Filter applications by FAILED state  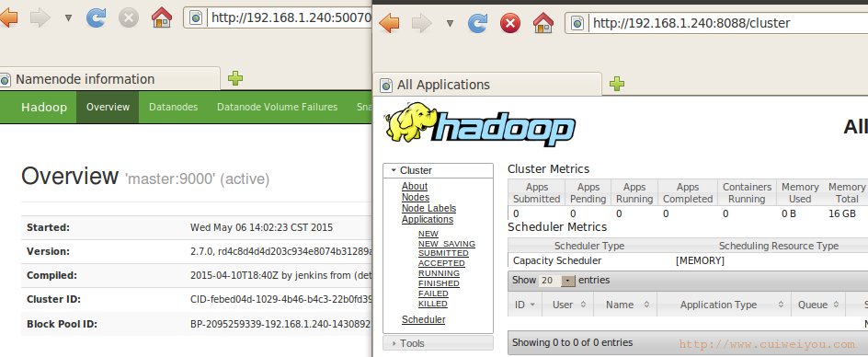433,294
